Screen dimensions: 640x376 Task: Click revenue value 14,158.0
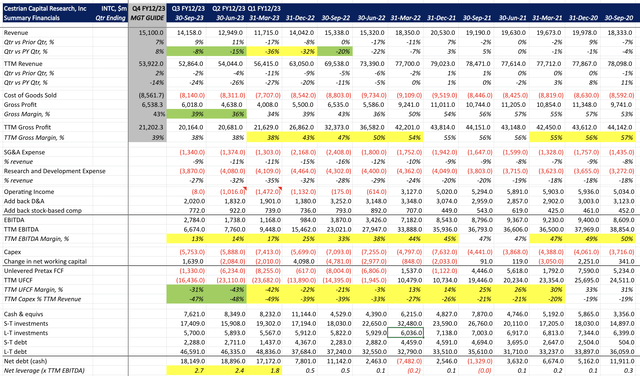pyautogui.click(x=191, y=33)
